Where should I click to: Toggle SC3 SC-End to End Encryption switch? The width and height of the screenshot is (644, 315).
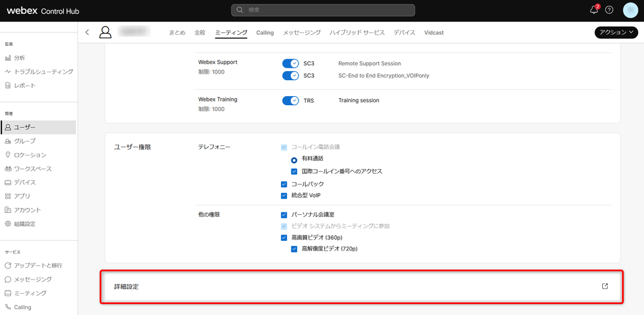click(x=290, y=76)
